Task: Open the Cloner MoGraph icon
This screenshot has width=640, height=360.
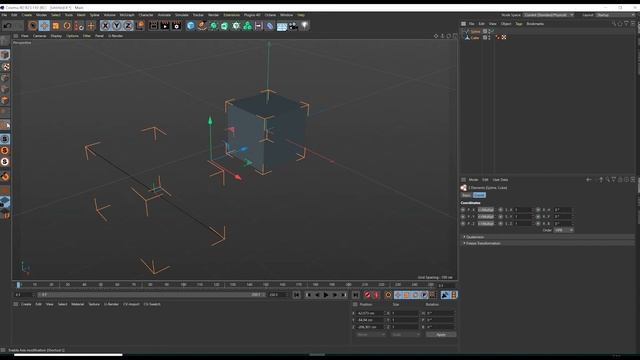Action: click(236, 26)
